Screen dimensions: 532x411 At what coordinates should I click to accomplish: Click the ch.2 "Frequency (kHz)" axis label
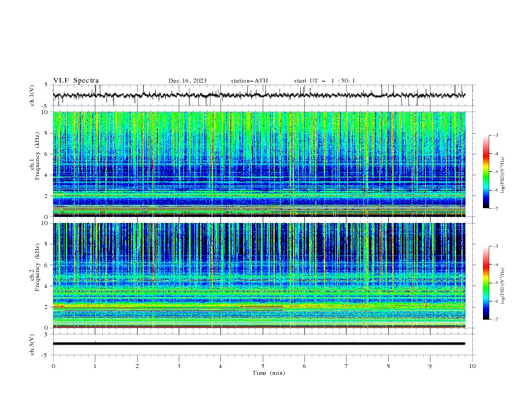point(38,267)
